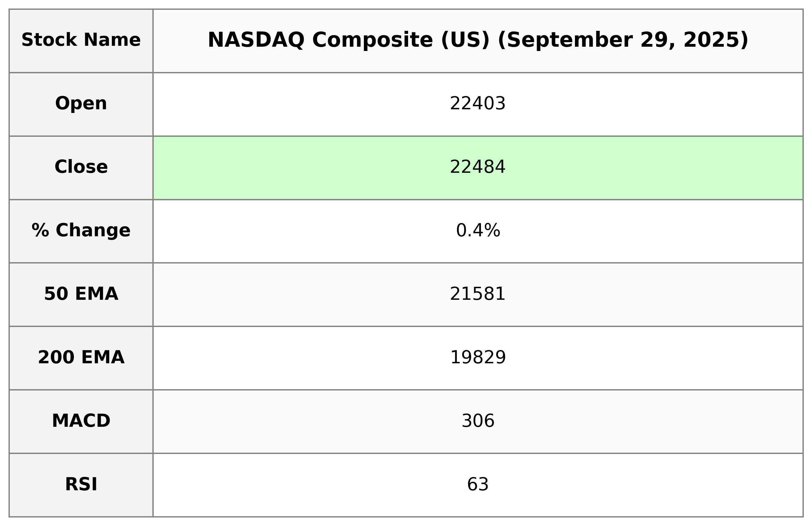Click the "RSI" row label
The image size is (812, 526).
click(x=81, y=484)
